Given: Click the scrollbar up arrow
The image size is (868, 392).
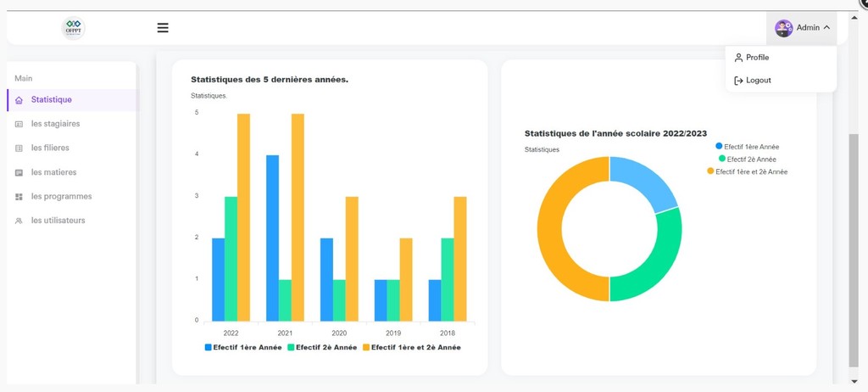Looking at the screenshot, I should coord(853,17).
